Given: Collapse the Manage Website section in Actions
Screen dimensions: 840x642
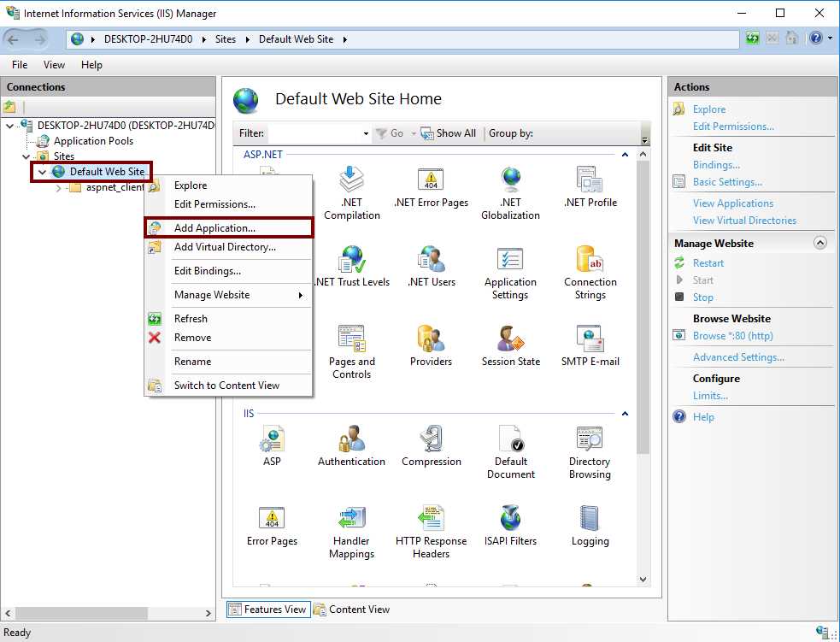Looking at the screenshot, I should (x=820, y=243).
